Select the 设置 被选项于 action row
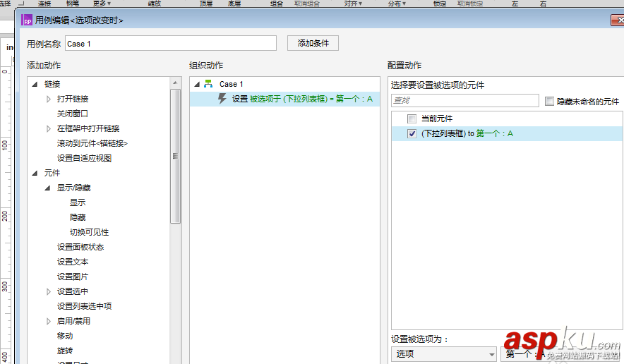 (x=285, y=99)
